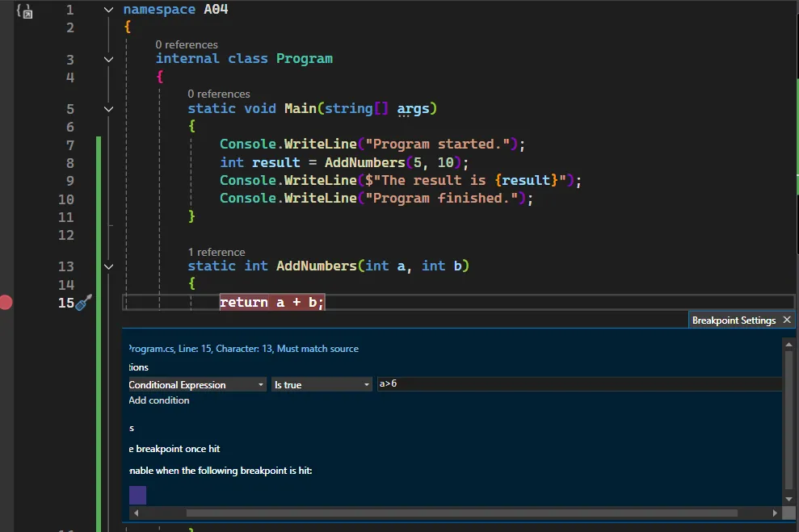Click the "Program started." string on line 7
Screen dimensions: 799x532
tap(438, 144)
